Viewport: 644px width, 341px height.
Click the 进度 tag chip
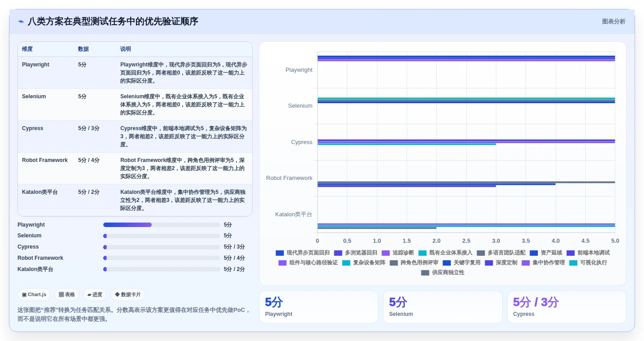(95, 295)
